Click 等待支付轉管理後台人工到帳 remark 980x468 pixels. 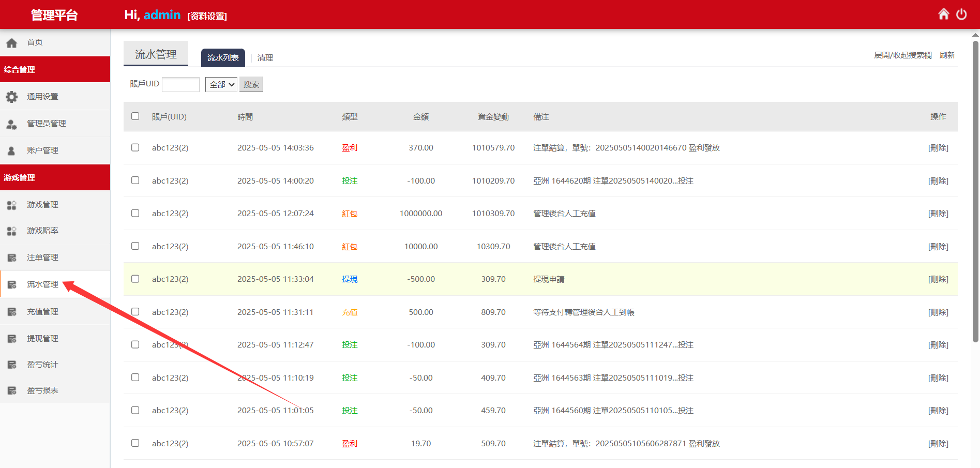pyautogui.click(x=583, y=312)
